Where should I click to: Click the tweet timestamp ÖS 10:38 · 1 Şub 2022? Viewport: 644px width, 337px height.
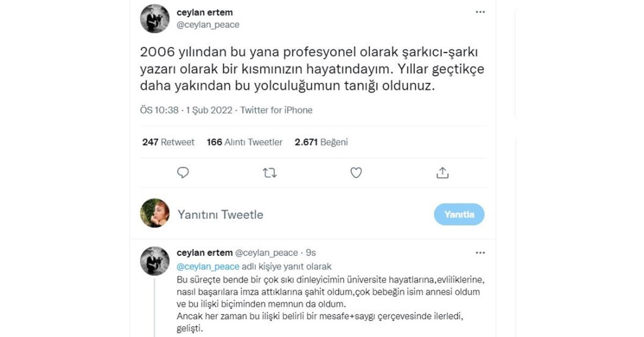(186, 110)
